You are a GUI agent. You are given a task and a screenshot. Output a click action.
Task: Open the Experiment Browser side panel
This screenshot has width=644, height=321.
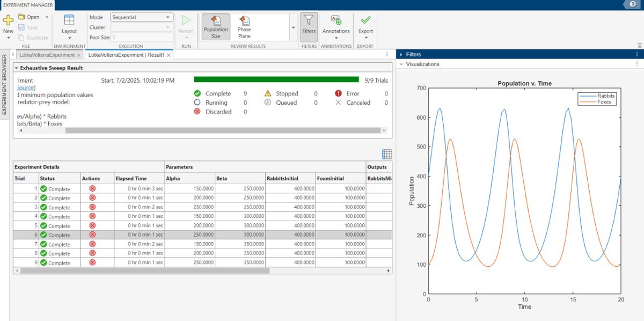[x=4, y=84]
